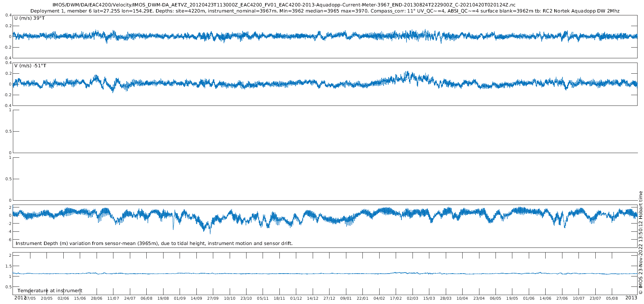
Task: Click the '23/04' date tick label
Action: pyautogui.click(x=479, y=298)
